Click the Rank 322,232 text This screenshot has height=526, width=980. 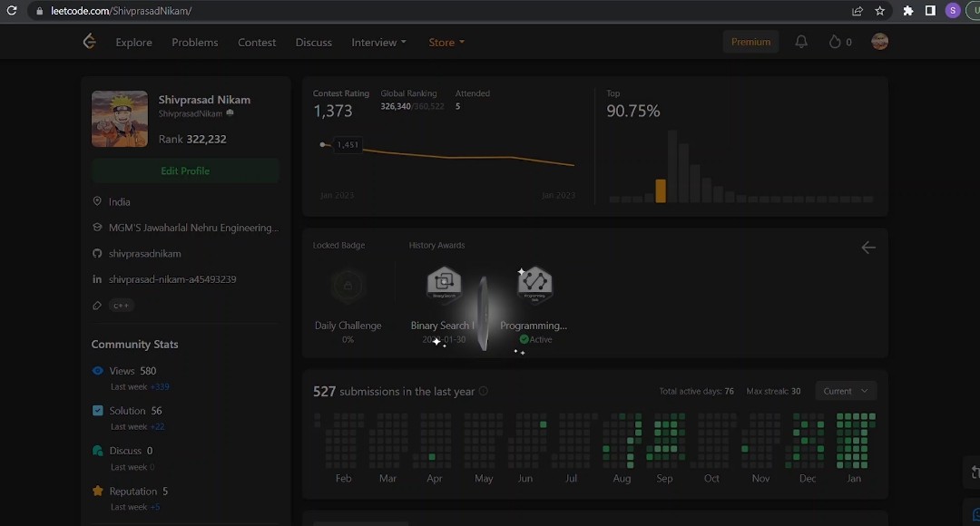click(x=192, y=139)
